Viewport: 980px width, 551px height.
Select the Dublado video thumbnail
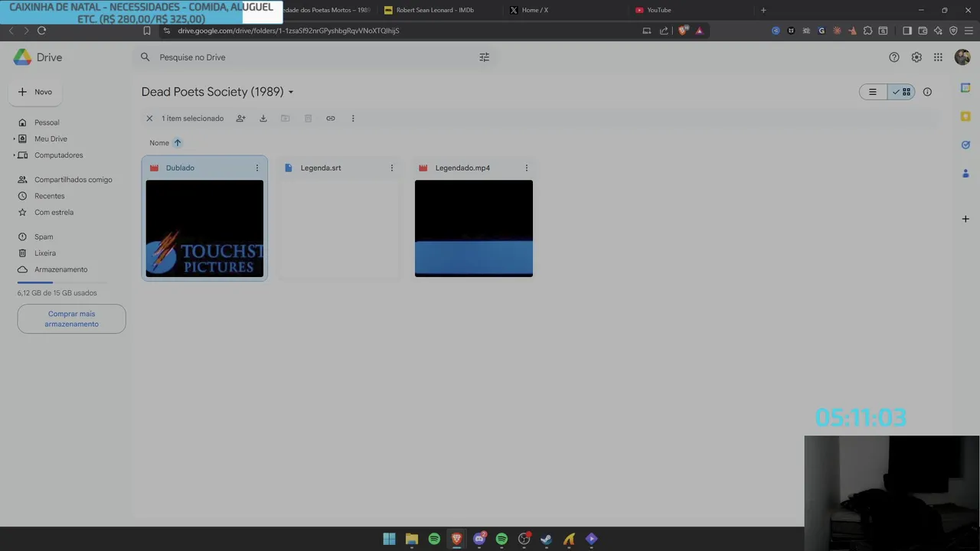click(204, 228)
